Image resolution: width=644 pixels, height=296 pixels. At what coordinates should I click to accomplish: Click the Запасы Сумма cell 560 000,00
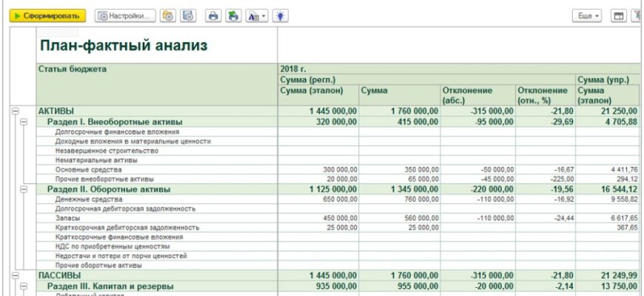[400, 218]
